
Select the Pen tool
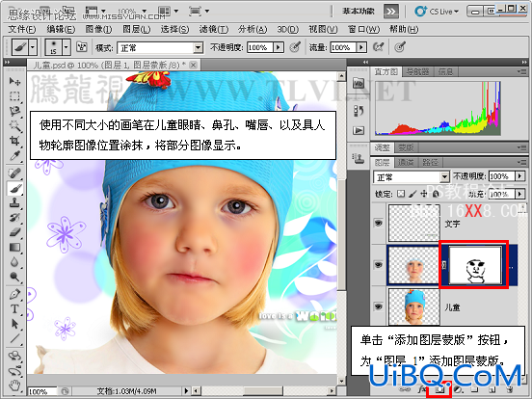[14, 294]
